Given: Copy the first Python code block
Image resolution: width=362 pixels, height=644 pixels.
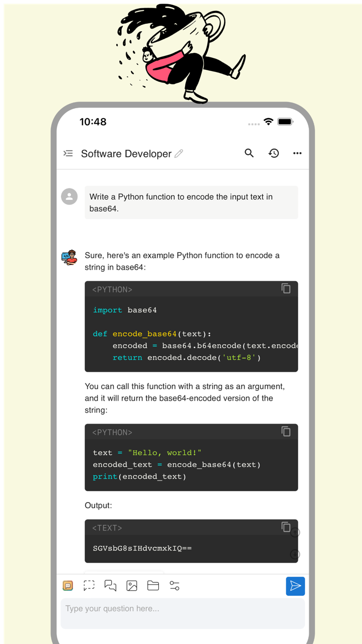Looking at the screenshot, I should 286,288.
